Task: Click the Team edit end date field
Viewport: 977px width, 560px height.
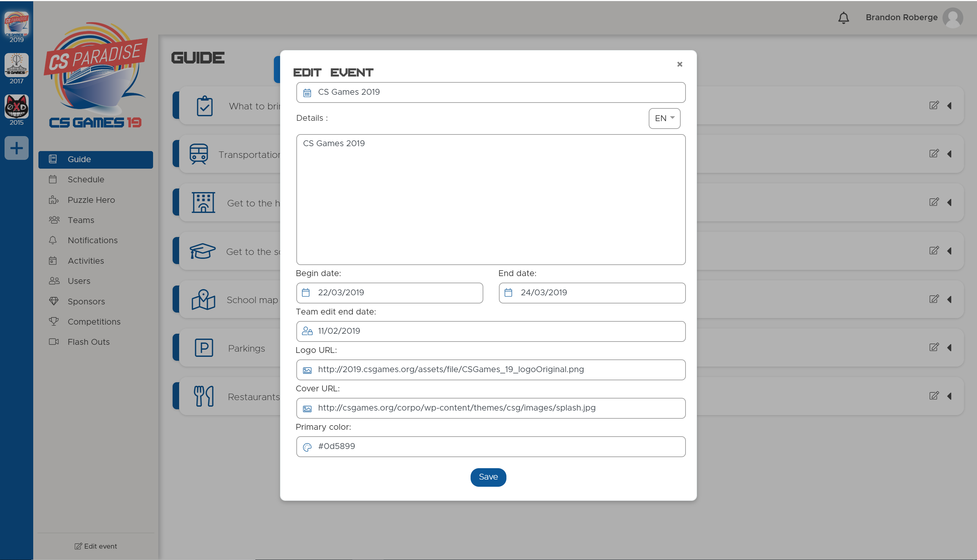Action: 491,331
